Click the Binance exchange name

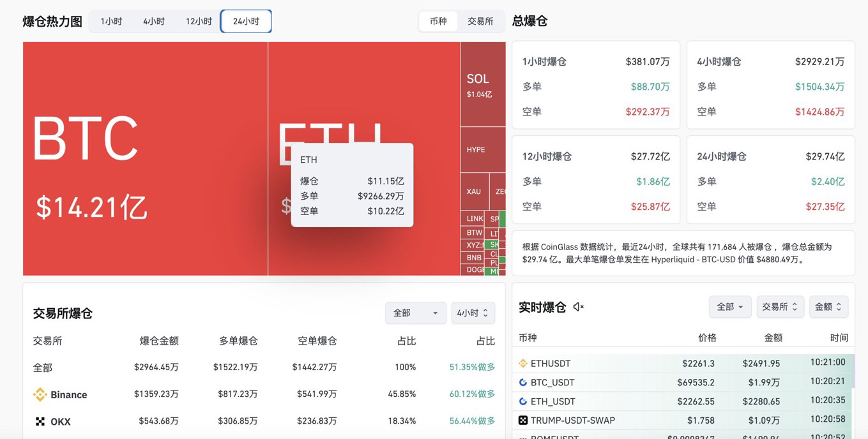tap(69, 395)
